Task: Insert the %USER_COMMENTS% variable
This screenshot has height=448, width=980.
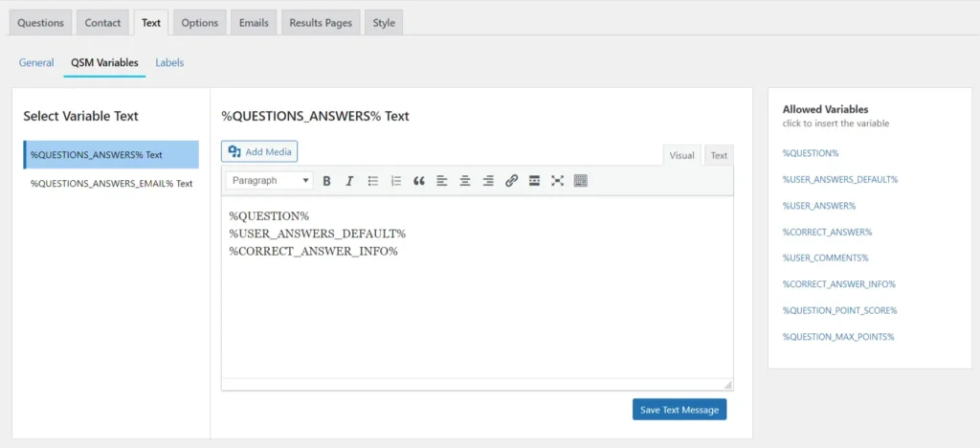Action: click(825, 258)
